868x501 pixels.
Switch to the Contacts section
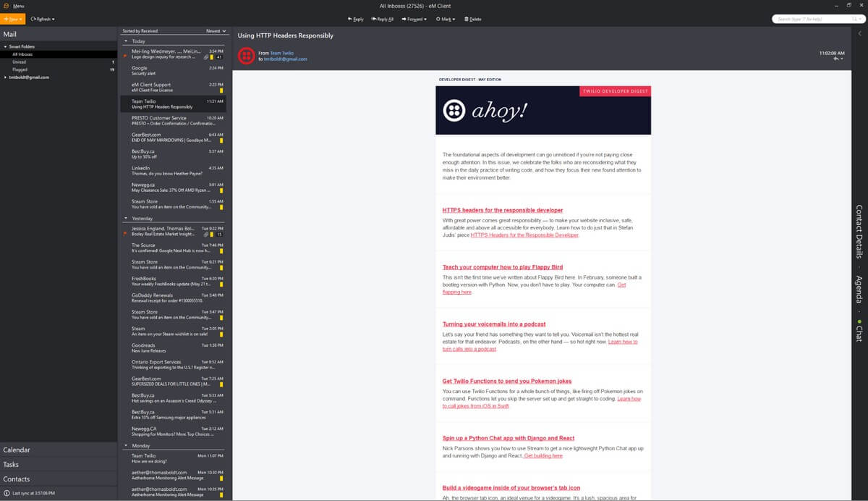[58, 479]
